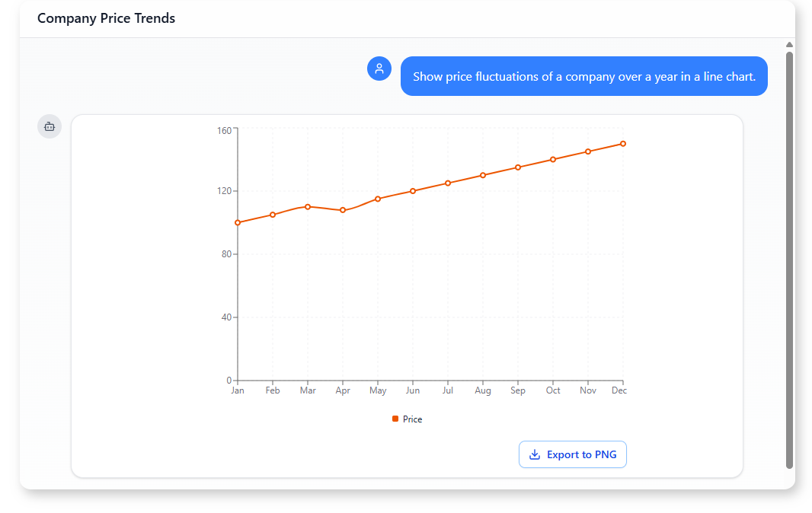Click the Jan x-axis label
The height and width of the screenshot is (513, 812).
click(238, 390)
